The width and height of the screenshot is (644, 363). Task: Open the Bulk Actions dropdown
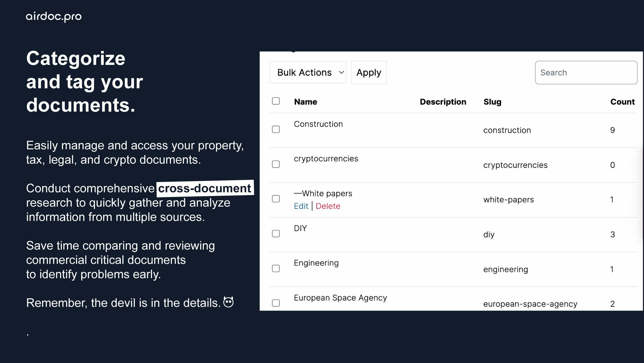305,72
